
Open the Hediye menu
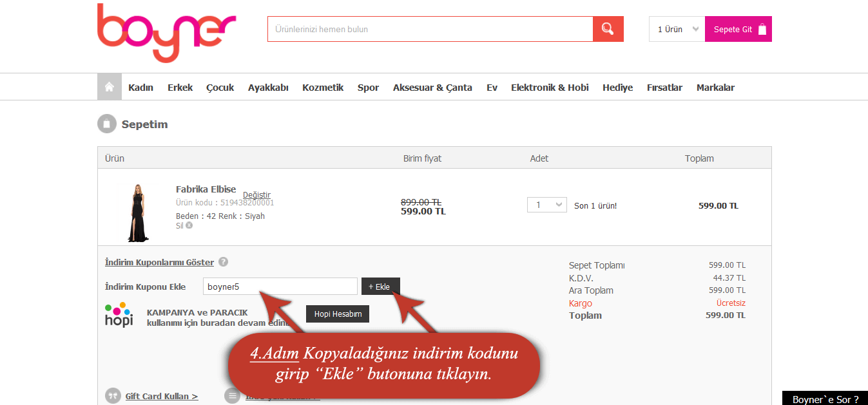coord(617,88)
